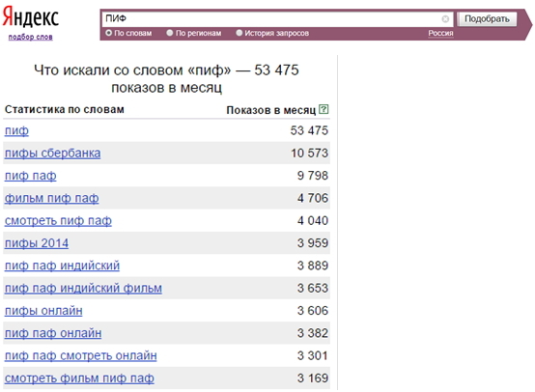The image size is (535, 392).
Task: Click the Подобрать button
Action: 487,18
